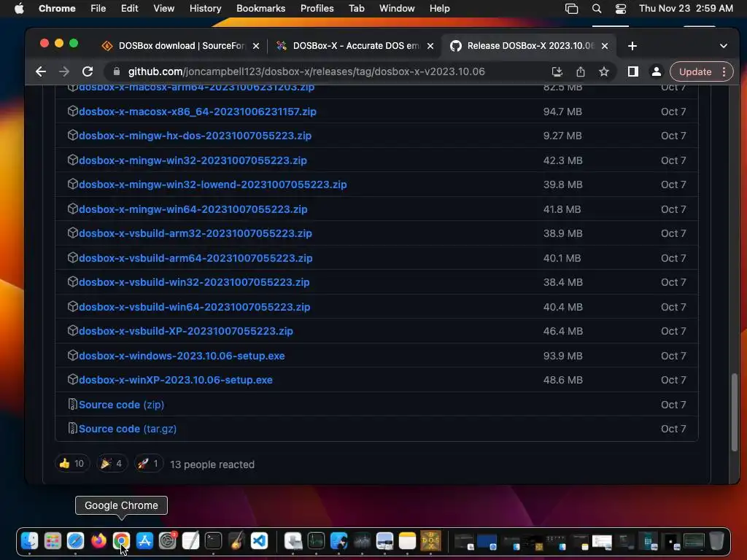Launch Safari from the dock

75,541
